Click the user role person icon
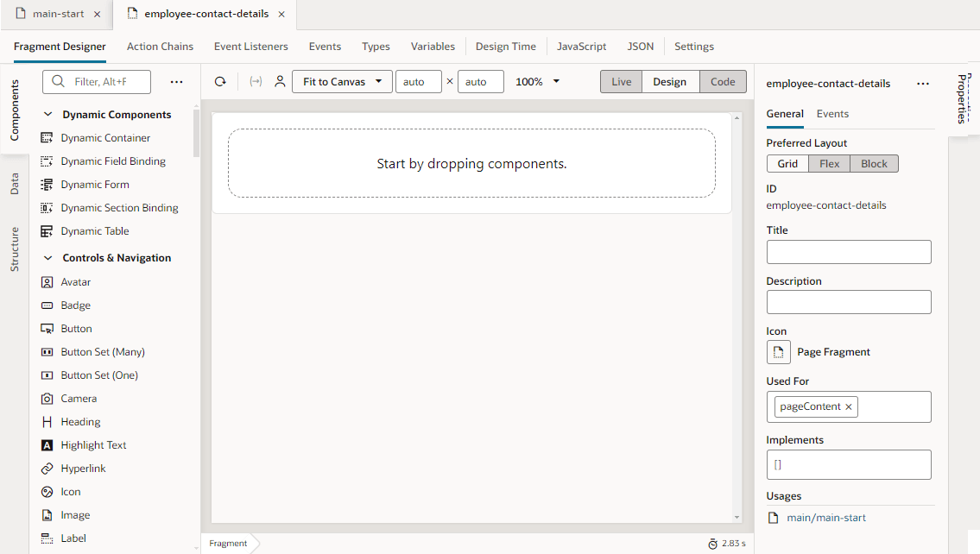 click(280, 82)
